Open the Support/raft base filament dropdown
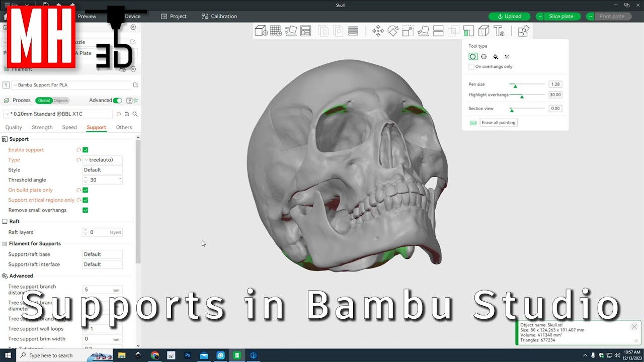The image size is (644, 362). (102, 254)
